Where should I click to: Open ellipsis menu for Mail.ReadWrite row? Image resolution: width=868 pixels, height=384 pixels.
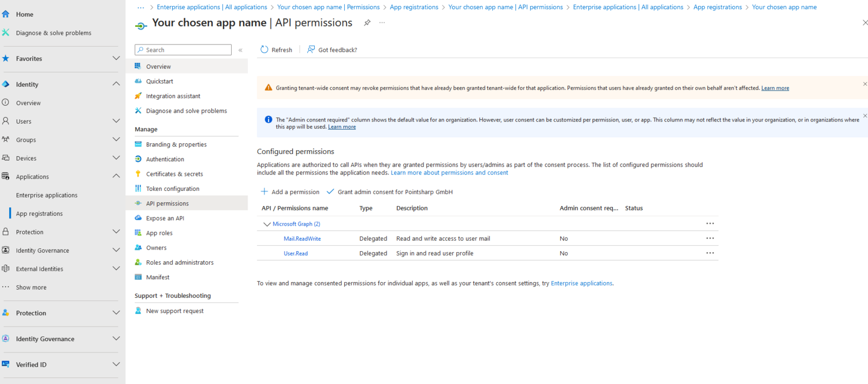click(710, 238)
